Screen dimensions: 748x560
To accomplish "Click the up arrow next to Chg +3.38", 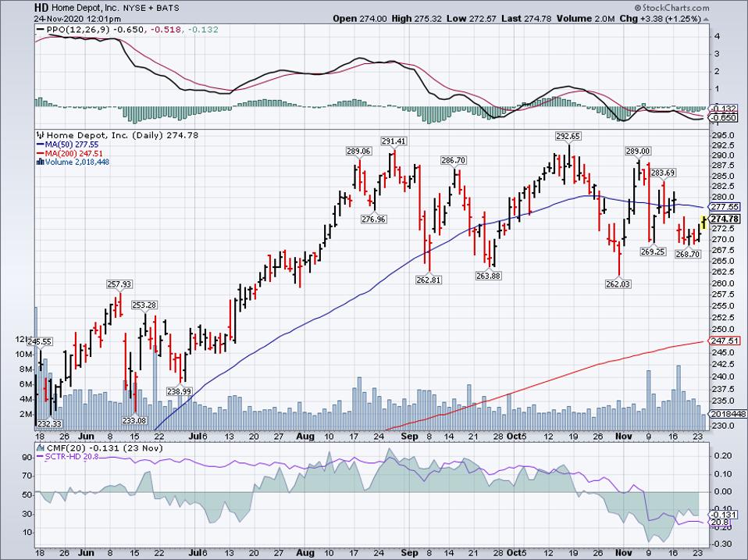I will coord(706,19).
